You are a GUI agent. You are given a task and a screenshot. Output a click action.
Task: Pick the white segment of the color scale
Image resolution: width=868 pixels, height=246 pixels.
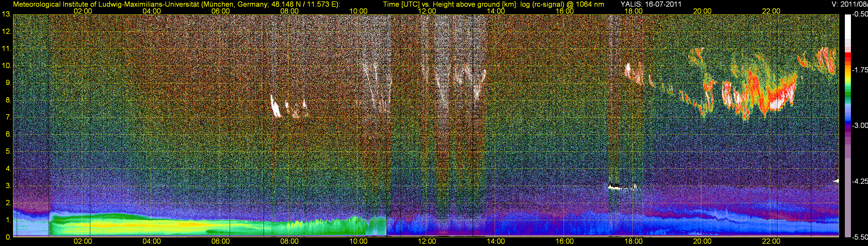tap(848, 26)
